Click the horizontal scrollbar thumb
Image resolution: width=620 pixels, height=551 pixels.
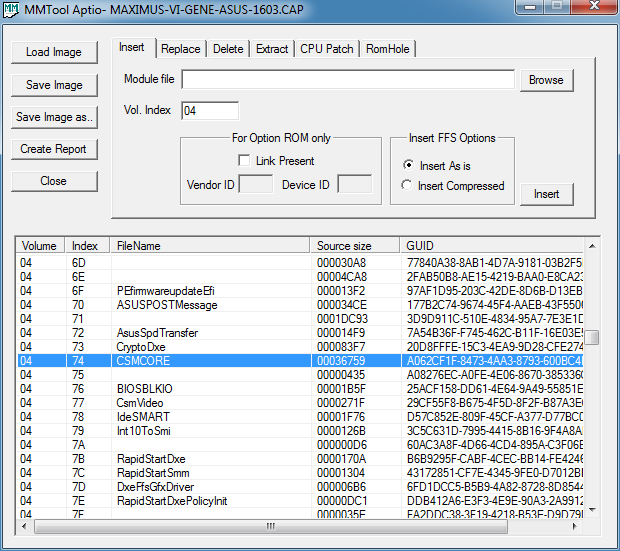coord(271,526)
